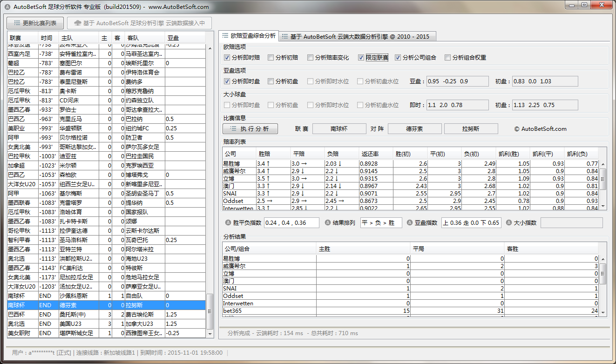Click down arrow of analysis results scrollbar
Screen dimensions: 616x364
click(x=602, y=313)
